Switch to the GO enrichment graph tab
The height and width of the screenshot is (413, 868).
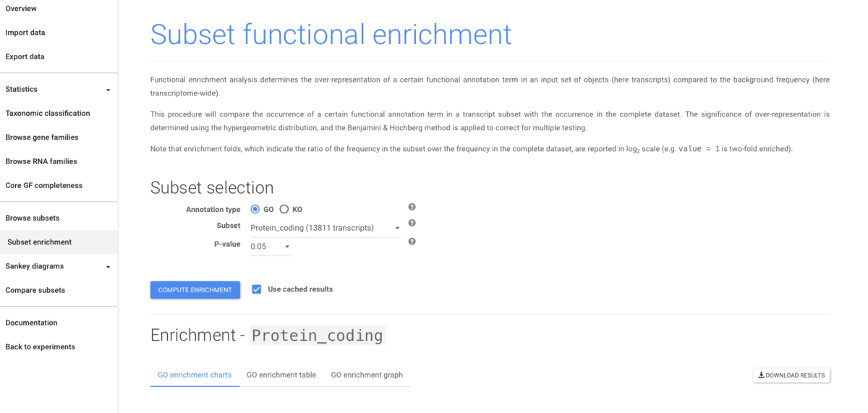pyautogui.click(x=367, y=375)
